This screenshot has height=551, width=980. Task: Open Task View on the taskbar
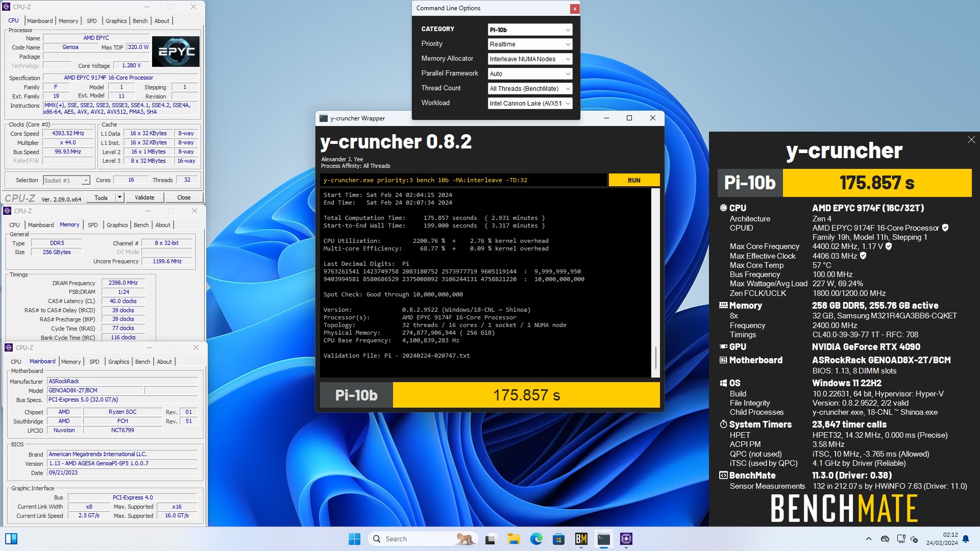(x=491, y=539)
